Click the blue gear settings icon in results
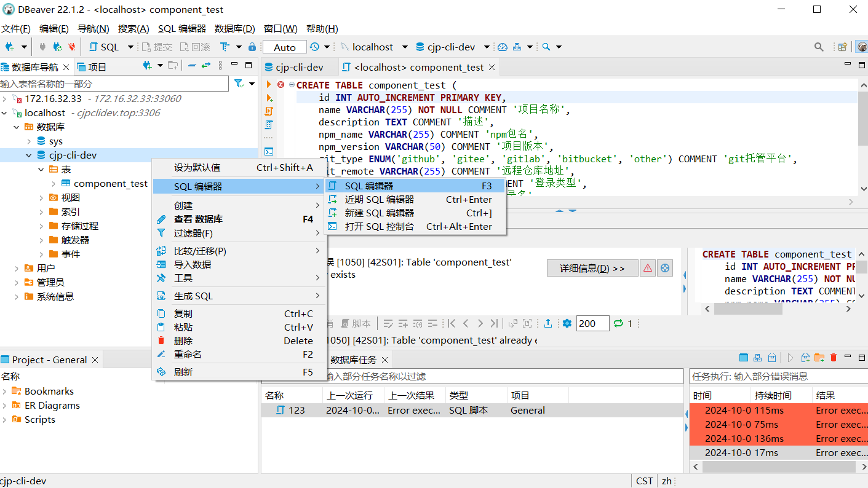Screen dimensions: 868x488 coord(567,323)
